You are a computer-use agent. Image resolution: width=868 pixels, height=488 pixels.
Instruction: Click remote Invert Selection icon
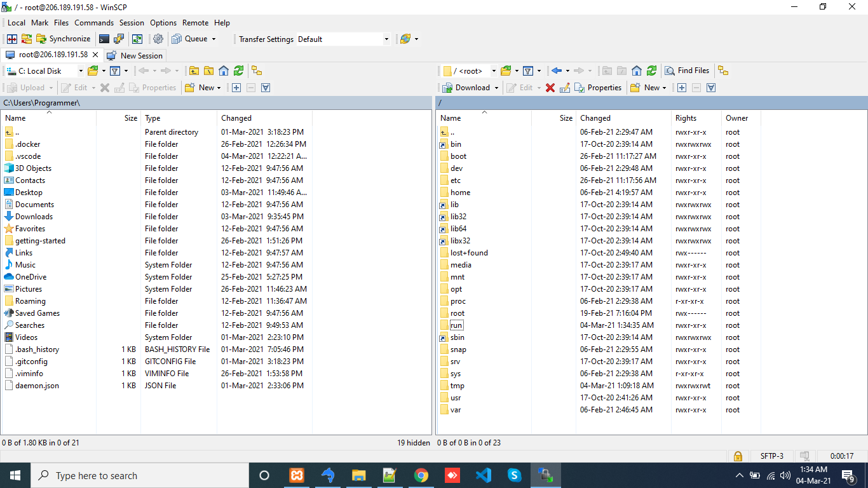point(711,88)
